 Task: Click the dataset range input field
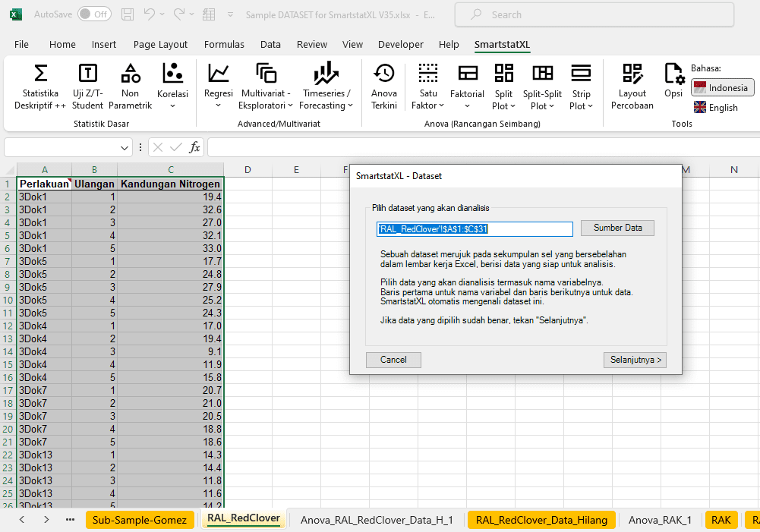(474, 228)
